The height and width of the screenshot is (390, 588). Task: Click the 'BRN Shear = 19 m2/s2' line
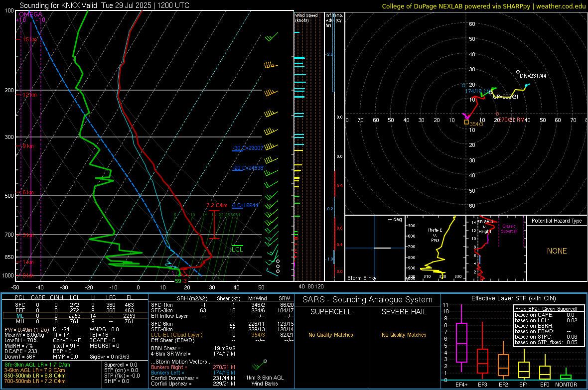click(193, 348)
